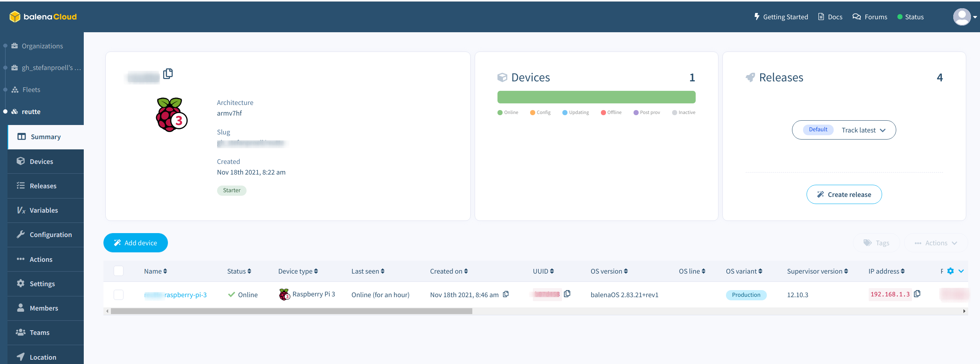Open table column settings gear

point(951,271)
